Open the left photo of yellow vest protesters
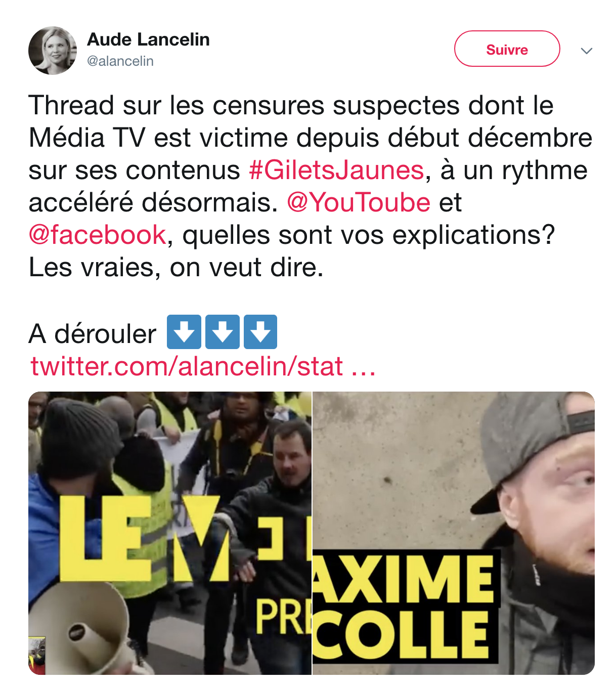The height and width of the screenshot is (685, 616). coord(170,533)
